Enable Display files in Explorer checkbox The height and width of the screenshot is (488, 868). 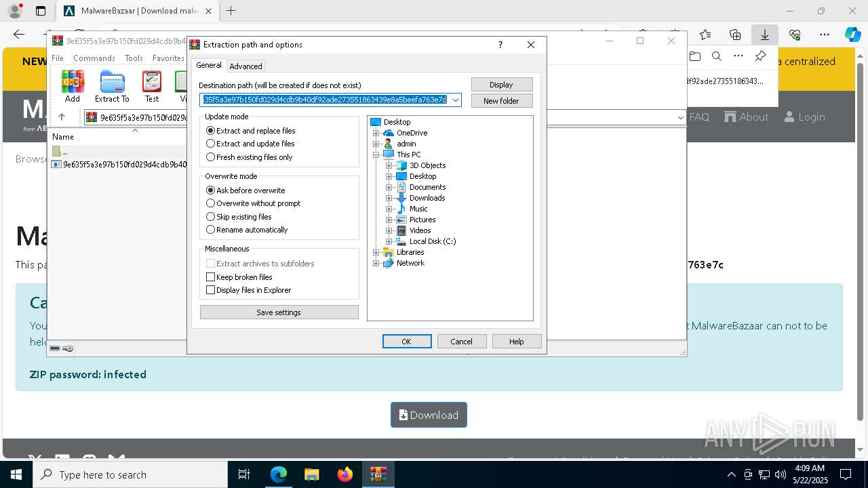[x=248, y=290]
